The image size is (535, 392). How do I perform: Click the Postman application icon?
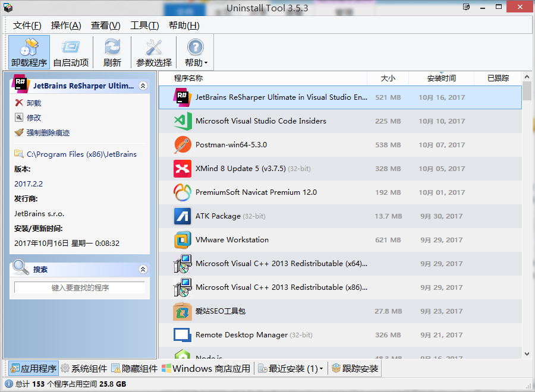182,144
